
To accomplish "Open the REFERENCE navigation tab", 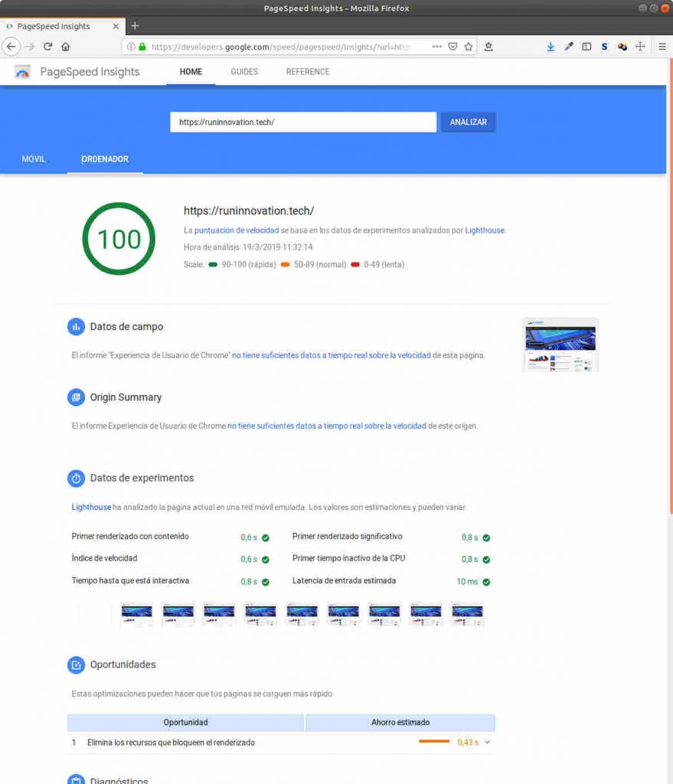I will pos(308,71).
